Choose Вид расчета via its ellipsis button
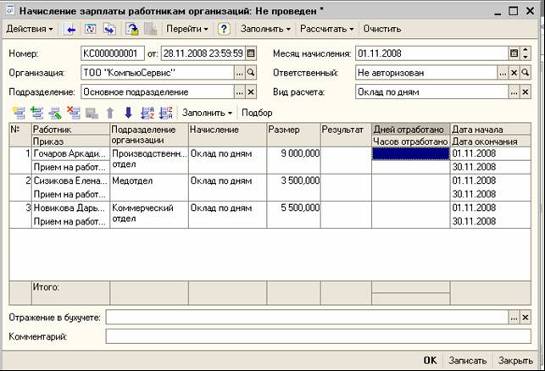Image resolution: width=545 pixels, height=371 pixels. [x=514, y=92]
